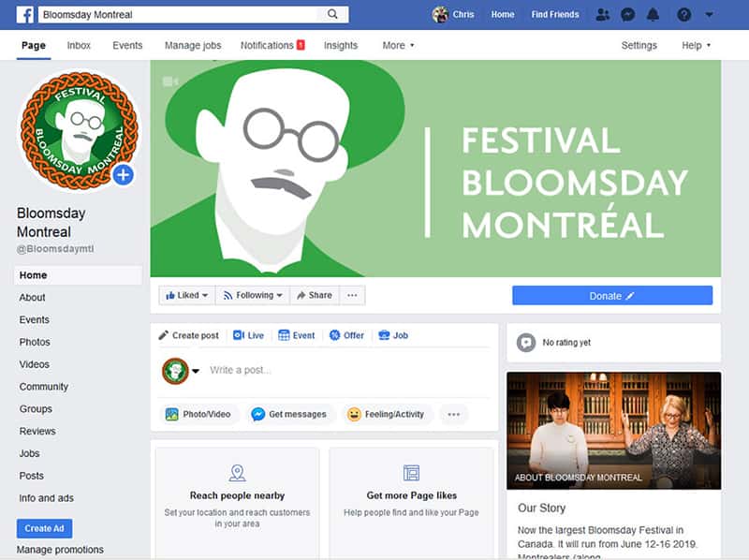Open Reviews in the left sidebar
Screen dimensions: 749x560
point(37,431)
